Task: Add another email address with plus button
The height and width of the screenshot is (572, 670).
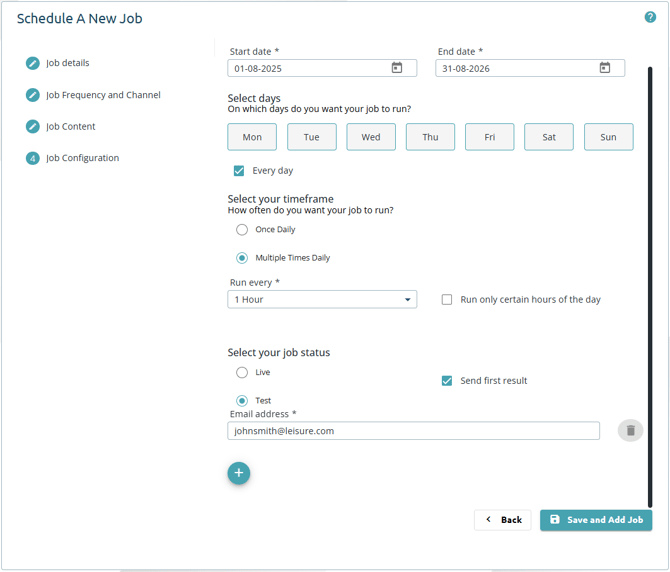Action: point(238,473)
